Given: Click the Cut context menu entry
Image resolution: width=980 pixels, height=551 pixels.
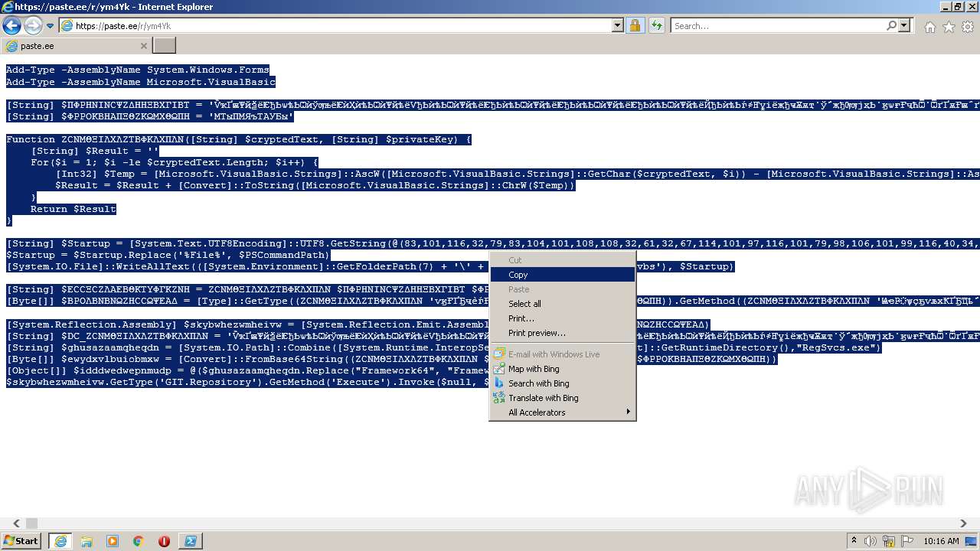Looking at the screenshot, I should coord(563,260).
